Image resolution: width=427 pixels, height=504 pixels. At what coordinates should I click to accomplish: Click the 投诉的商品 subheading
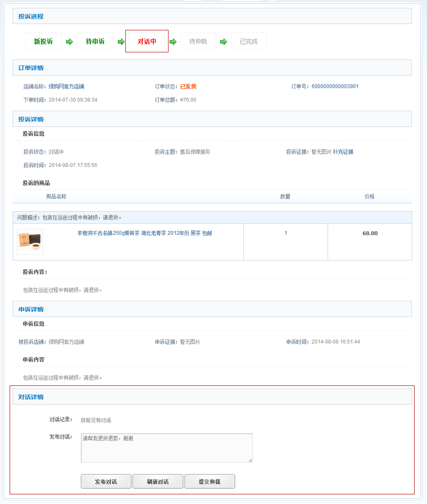coord(36,183)
